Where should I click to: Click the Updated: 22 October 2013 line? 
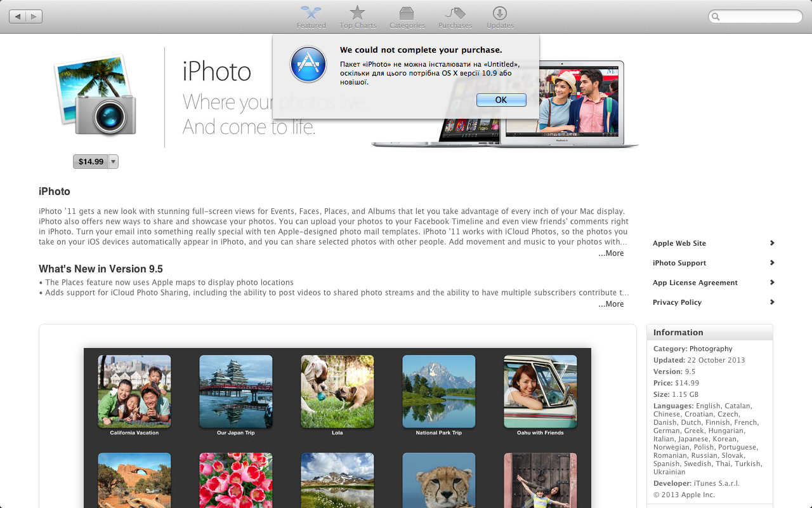(699, 360)
